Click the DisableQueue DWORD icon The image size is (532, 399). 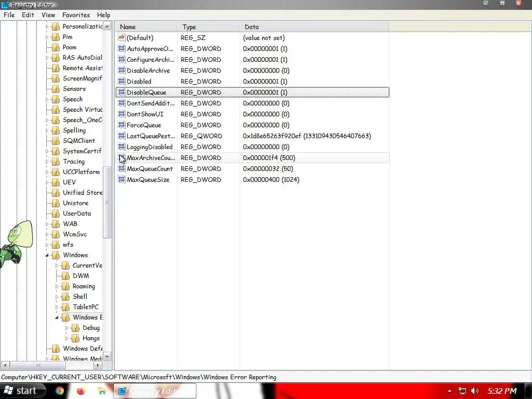pyautogui.click(x=122, y=92)
